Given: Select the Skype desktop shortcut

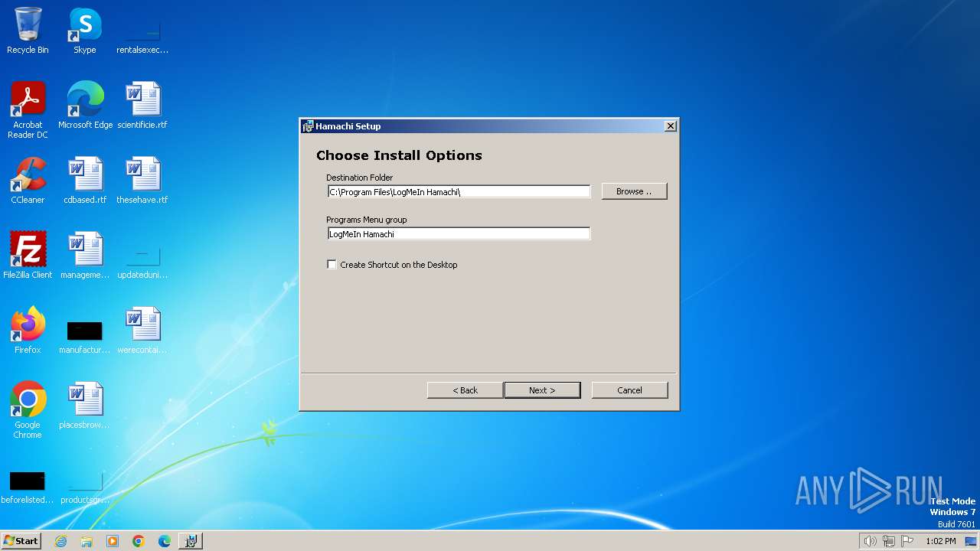Looking at the screenshot, I should 85,31.
